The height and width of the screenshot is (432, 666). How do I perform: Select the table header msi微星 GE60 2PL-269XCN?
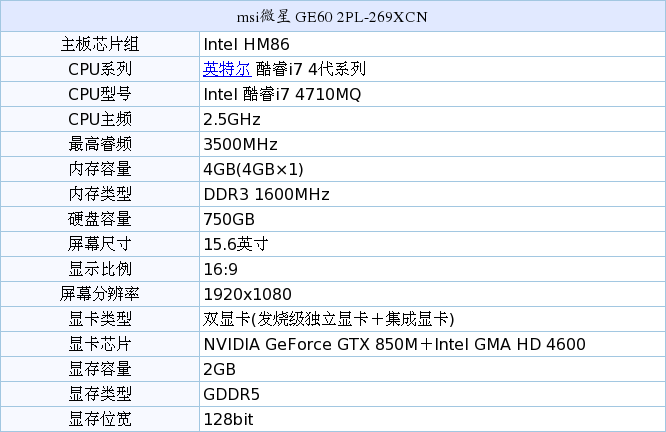332,17
